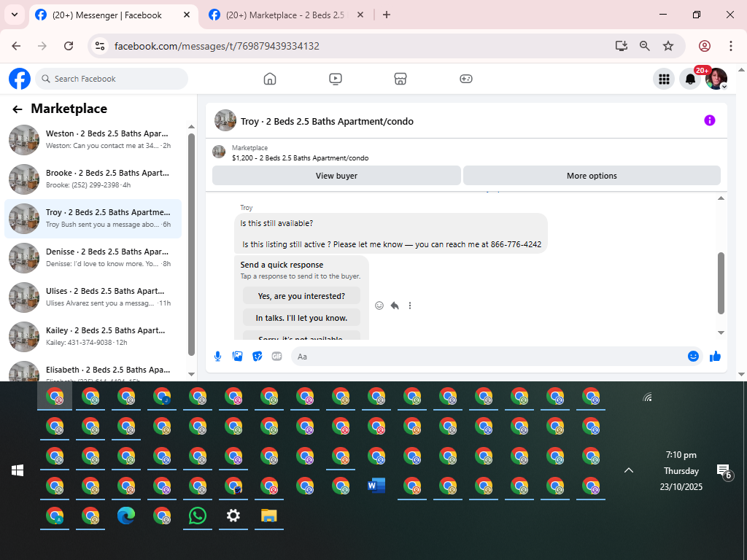The height and width of the screenshot is (560, 747).
Task: Record a voice clip with microphone icon
Action: click(x=217, y=356)
